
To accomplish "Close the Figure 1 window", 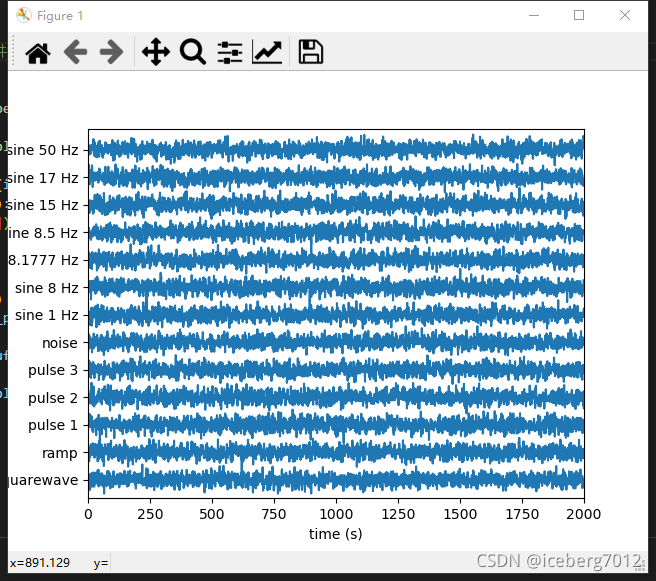I will [x=625, y=15].
